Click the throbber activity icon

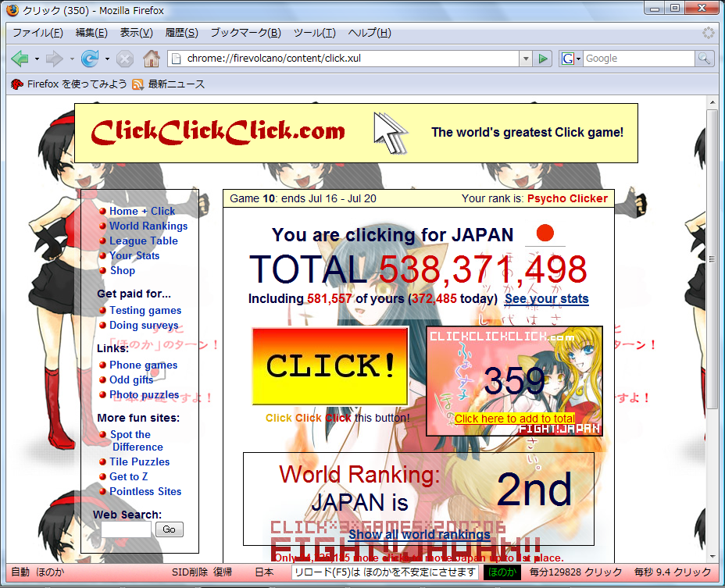tap(708, 33)
